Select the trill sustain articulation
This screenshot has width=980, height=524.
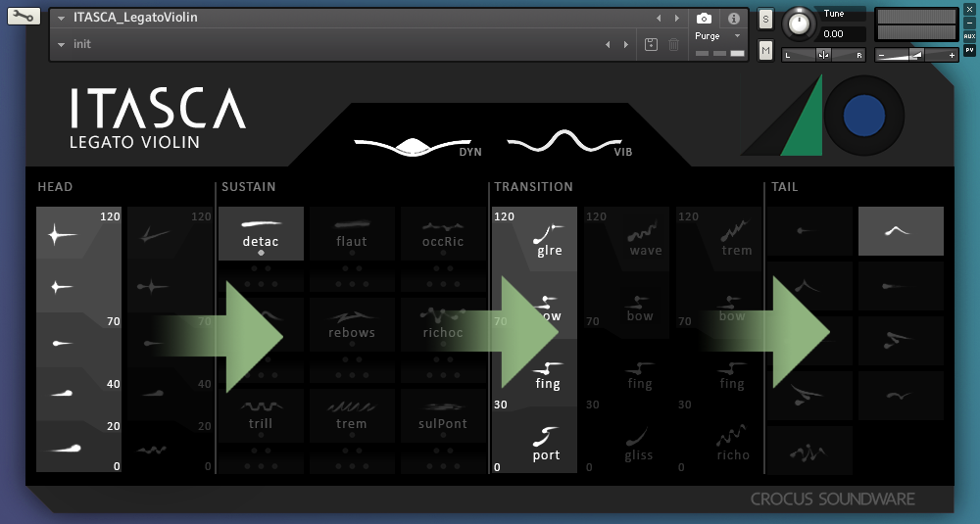coord(261,416)
